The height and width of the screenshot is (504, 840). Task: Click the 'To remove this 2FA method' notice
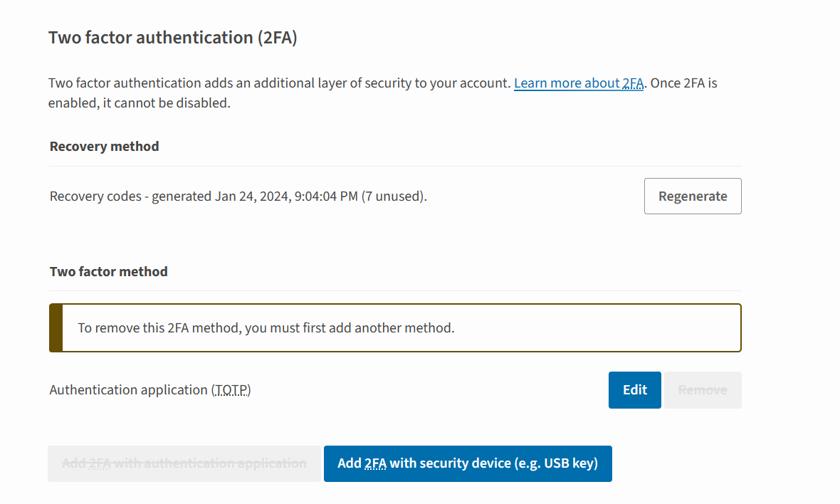266,328
